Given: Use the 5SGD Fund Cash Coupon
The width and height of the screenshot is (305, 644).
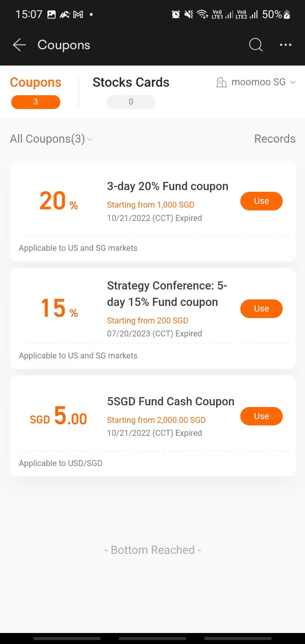Looking at the screenshot, I should pyautogui.click(x=261, y=416).
